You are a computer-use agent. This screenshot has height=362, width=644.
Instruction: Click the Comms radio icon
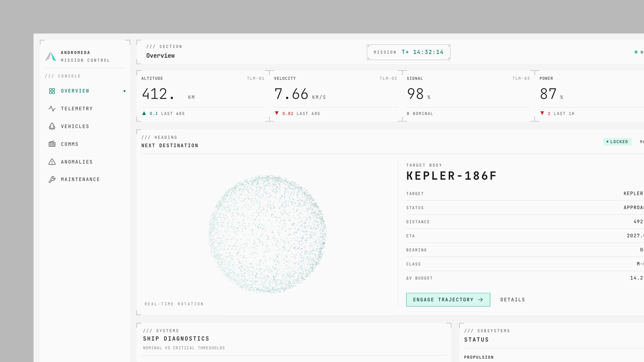click(x=52, y=144)
